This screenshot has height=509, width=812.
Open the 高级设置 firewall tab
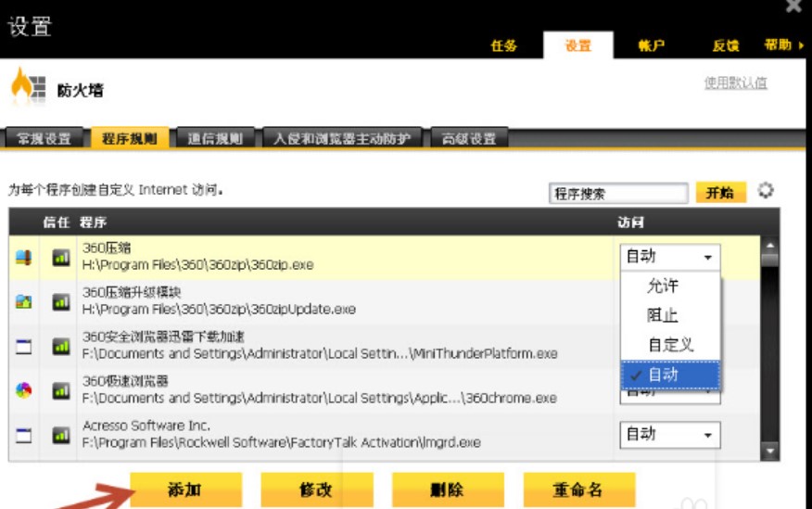(469, 138)
